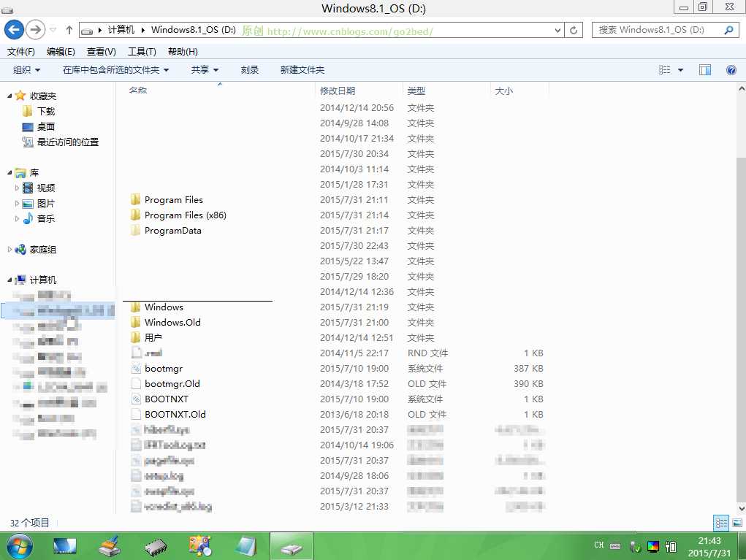
Task: Change view with the view icon
Action: pyautogui.click(x=665, y=70)
